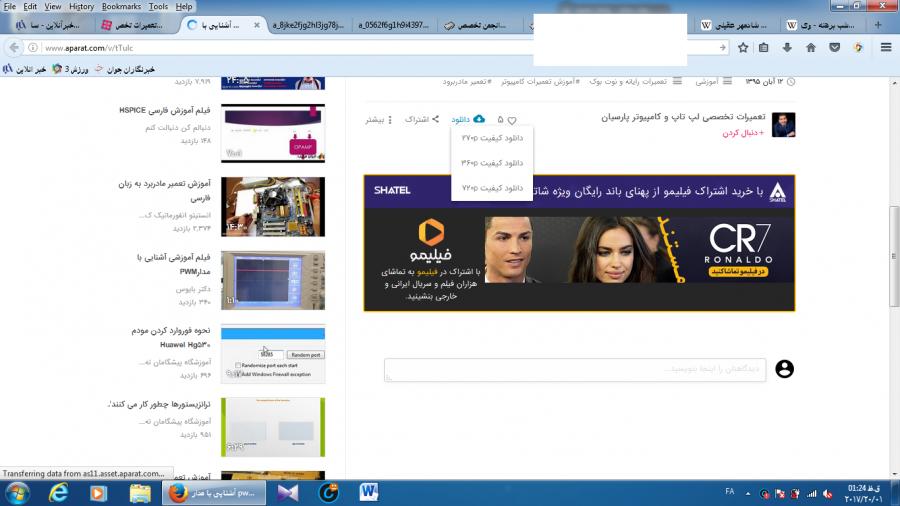Select download quality 360p
This screenshot has width=900, height=506.
pos(492,163)
